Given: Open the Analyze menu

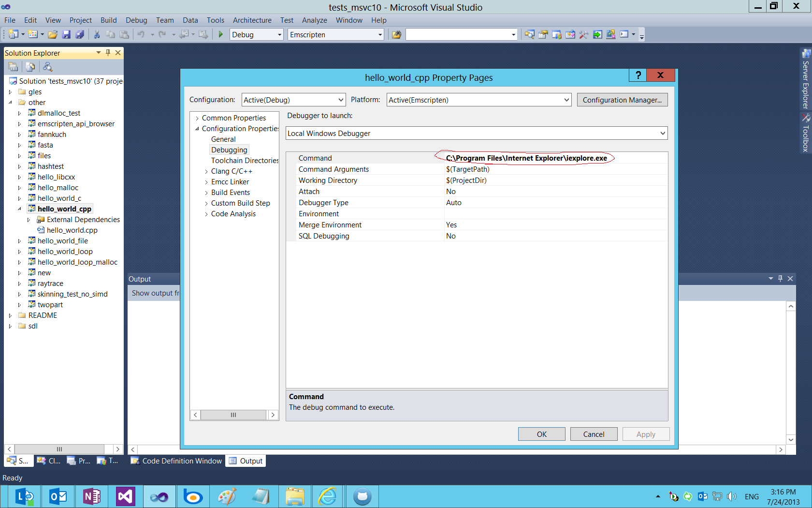Looking at the screenshot, I should point(314,20).
